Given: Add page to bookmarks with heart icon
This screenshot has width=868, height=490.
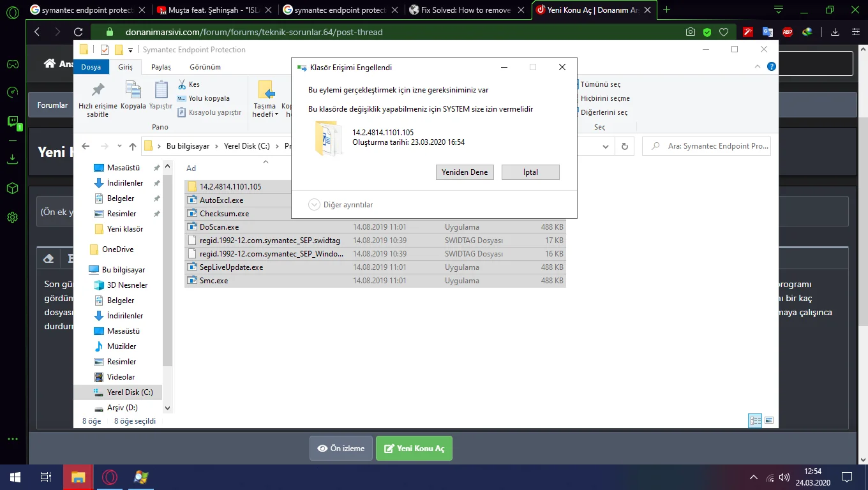Looking at the screenshot, I should point(724,32).
